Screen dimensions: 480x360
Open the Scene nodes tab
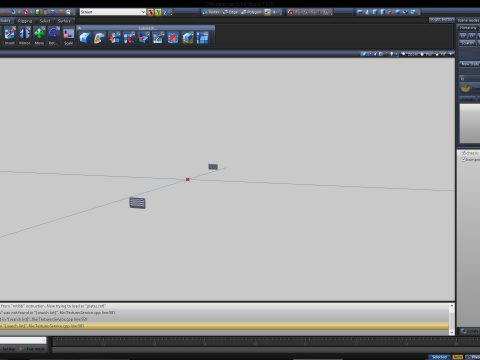pos(468,20)
